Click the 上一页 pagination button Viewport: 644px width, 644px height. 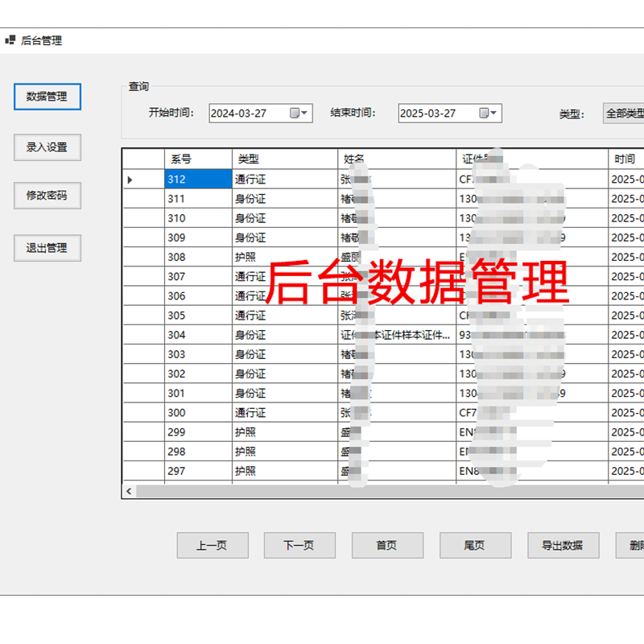click(212, 545)
